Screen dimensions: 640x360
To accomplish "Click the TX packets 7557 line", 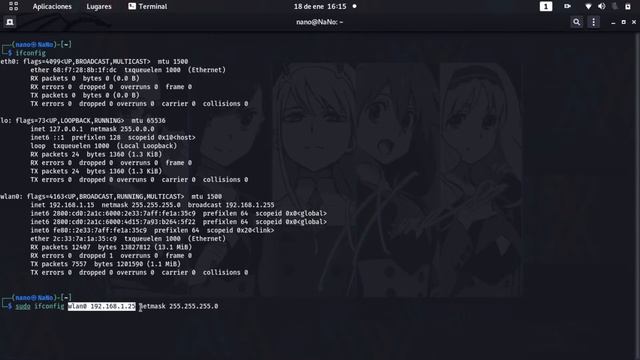I will (x=105, y=264).
